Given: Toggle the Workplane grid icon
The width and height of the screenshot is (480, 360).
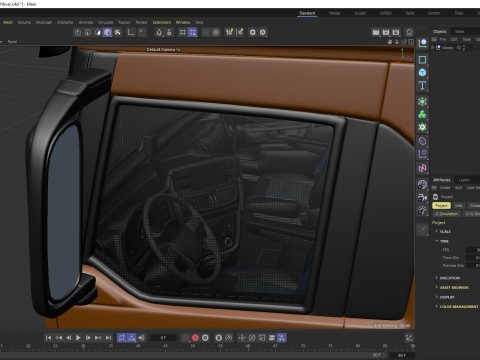Looking at the screenshot, I should pos(182,32).
